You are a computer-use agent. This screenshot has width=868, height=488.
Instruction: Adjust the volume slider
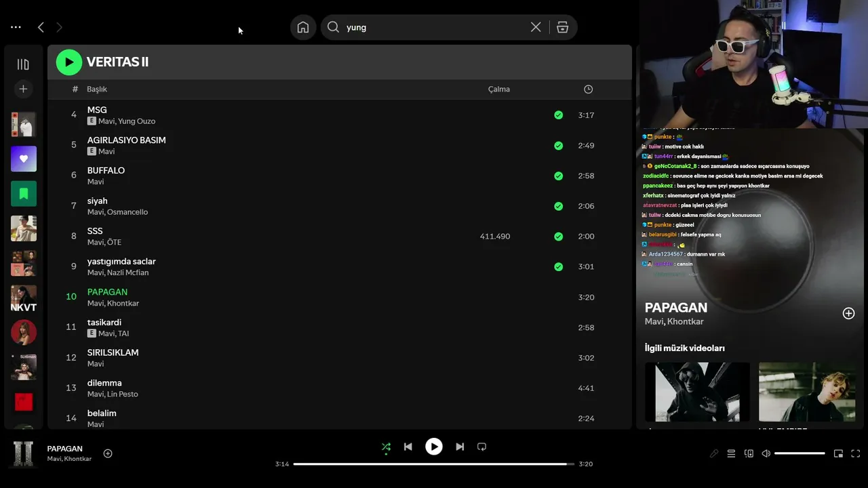click(x=800, y=453)
